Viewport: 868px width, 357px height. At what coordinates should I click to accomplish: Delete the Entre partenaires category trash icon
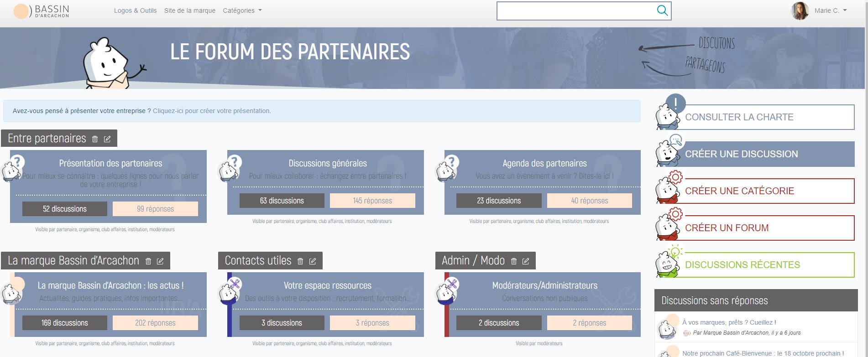pyautogui.click(x=95, y=139)
